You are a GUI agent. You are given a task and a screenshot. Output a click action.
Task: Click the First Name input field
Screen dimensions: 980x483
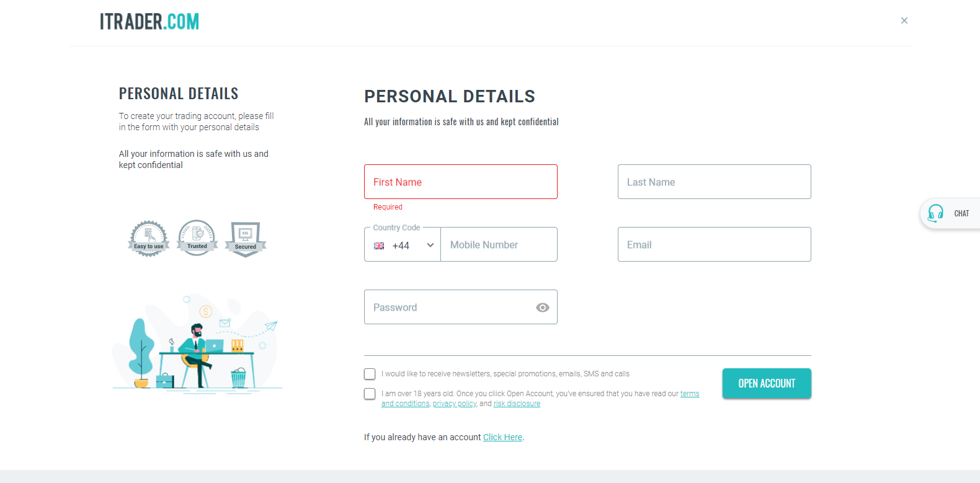461,182
